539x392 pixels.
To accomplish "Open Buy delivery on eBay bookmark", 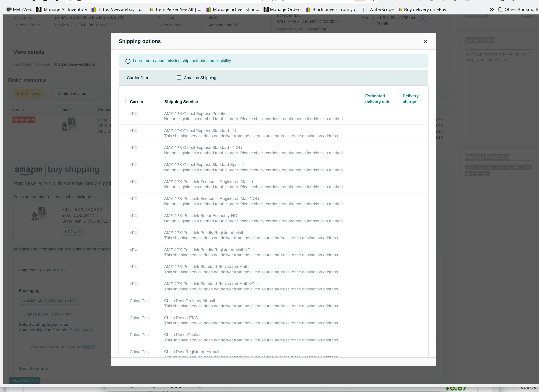I will click(x=422, y=10).
